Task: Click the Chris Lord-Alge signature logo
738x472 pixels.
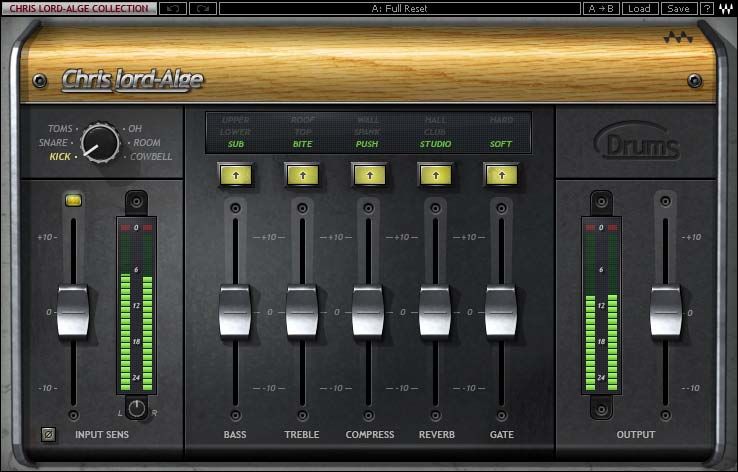Action: (x=133, y=80)
